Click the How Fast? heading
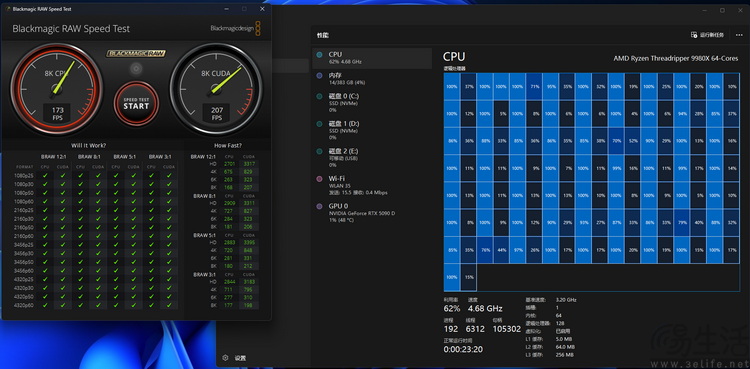 click(228, 145)
